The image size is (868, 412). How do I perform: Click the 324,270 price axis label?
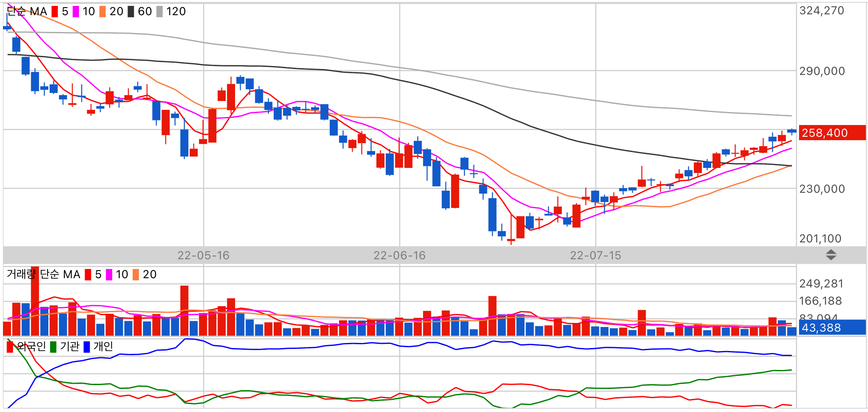(x=822, y=11)
